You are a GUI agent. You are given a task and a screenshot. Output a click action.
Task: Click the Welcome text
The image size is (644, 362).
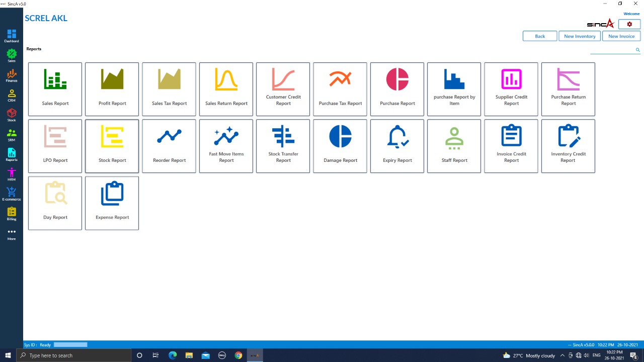[x=631, y=14]
